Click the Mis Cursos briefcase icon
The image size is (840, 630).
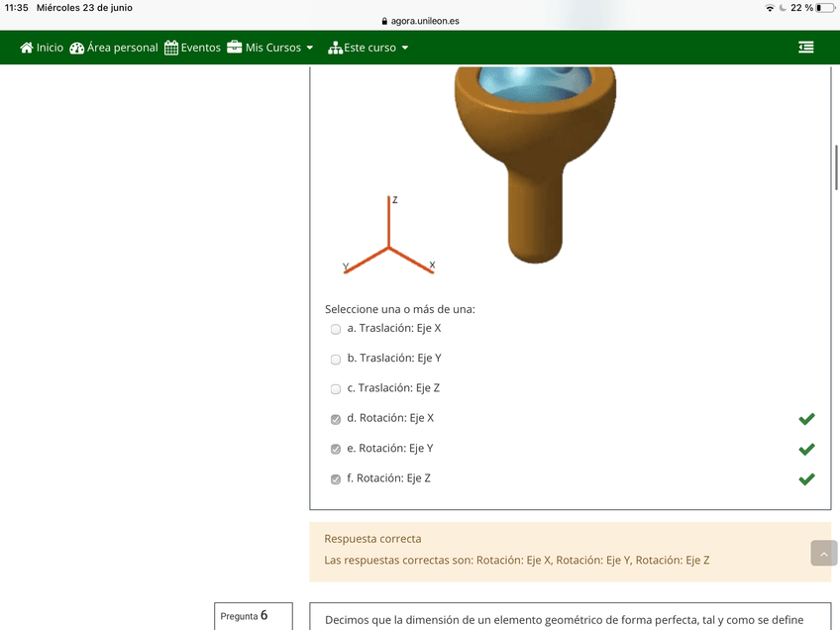click(235, 48)
